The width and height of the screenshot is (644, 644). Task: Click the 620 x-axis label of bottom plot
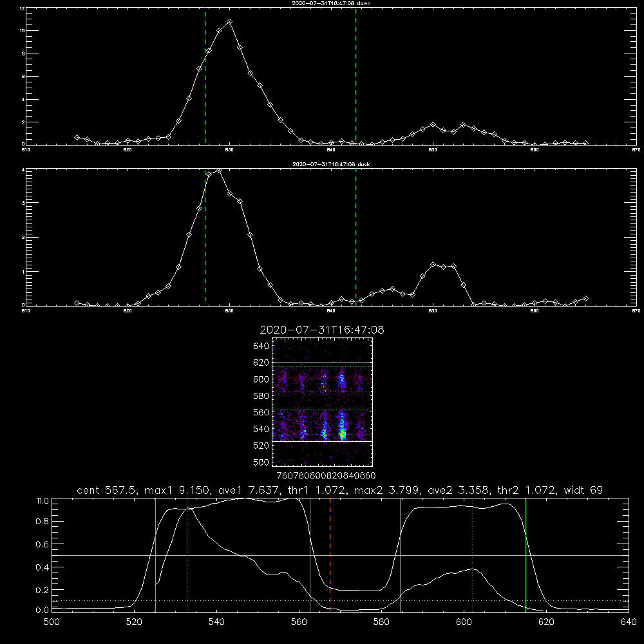(x=546, y=622)
